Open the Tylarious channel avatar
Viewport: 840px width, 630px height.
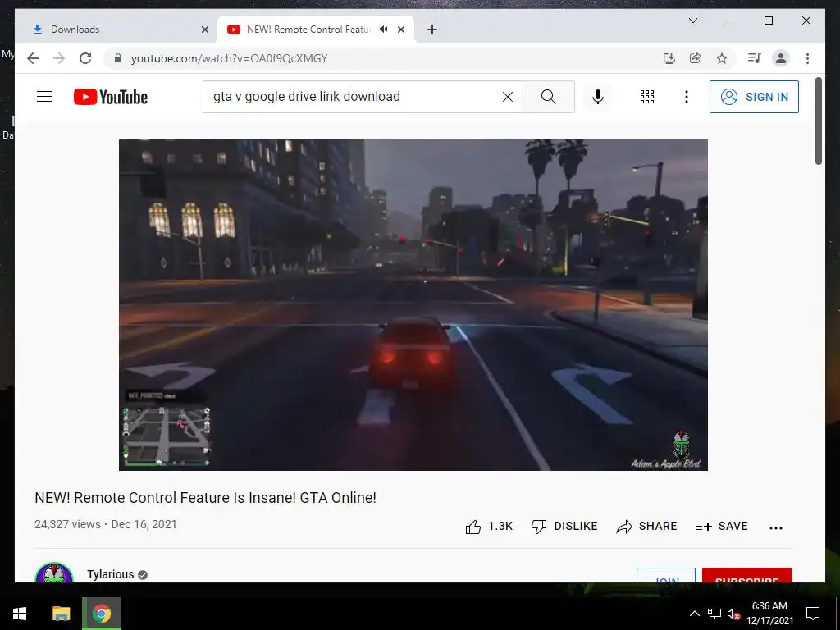click(x=54, y=573)
